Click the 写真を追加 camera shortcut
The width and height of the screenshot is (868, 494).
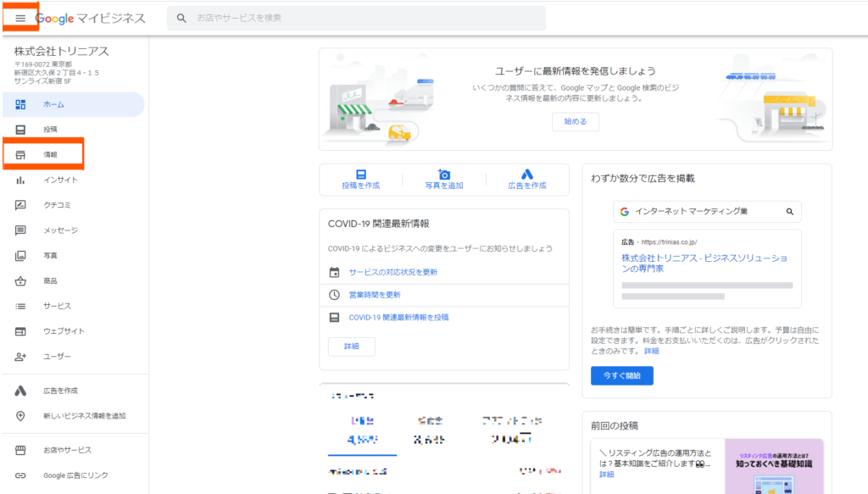click(x=444, y=180)
